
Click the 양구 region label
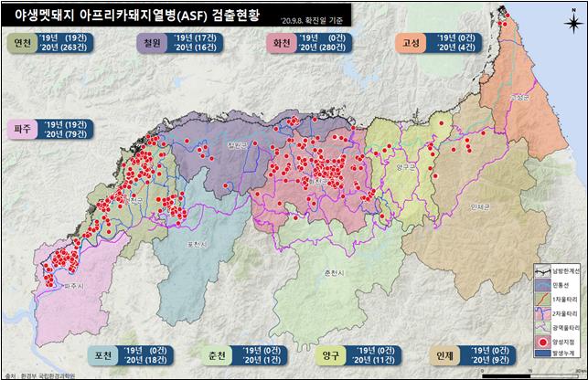click(x=332, y=354)
